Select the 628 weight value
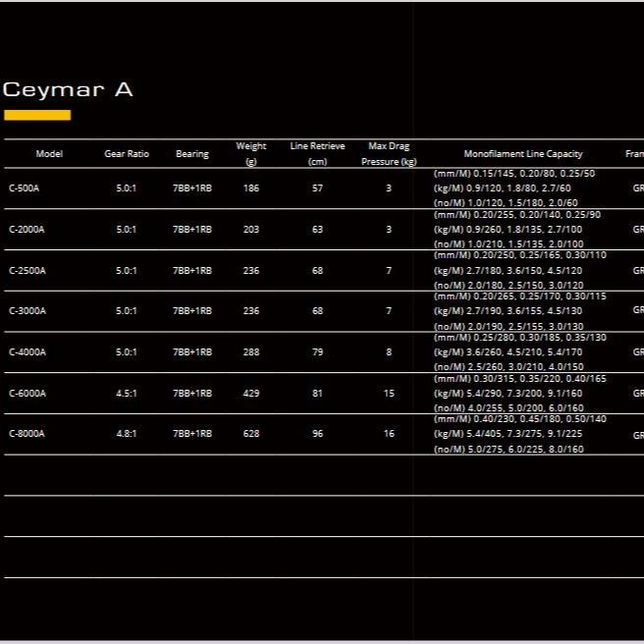The height and width of the screenshot is (644, 644). 251,434
